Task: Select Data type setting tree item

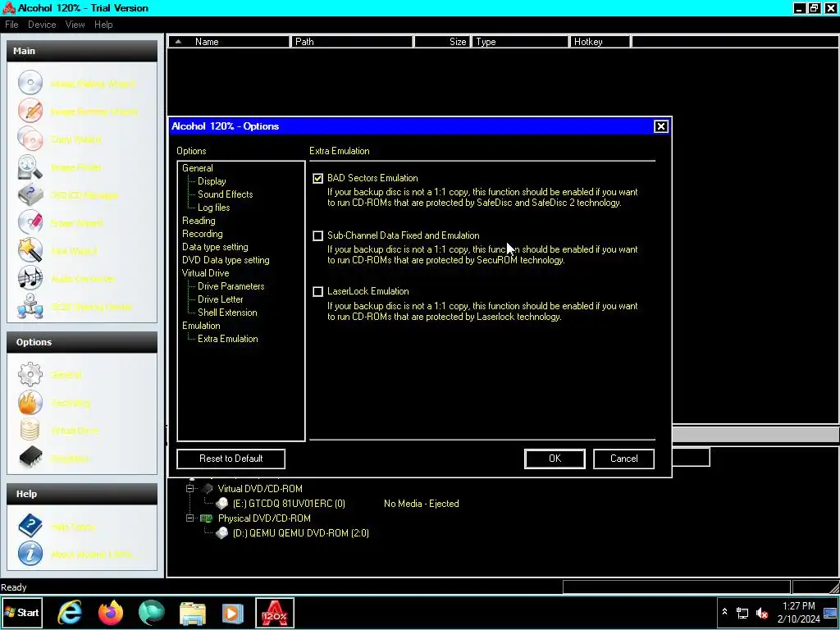Action: [x=215, y=247]
